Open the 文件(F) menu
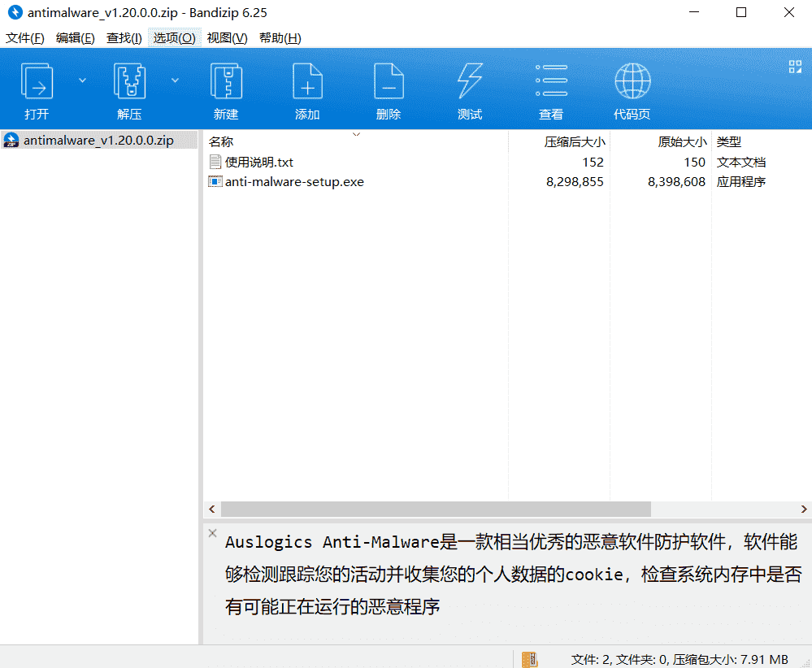 25,38
